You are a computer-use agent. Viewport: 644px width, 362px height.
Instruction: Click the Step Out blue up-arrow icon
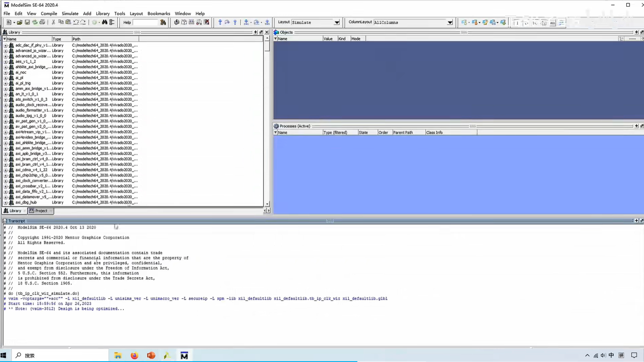point(235,22)
